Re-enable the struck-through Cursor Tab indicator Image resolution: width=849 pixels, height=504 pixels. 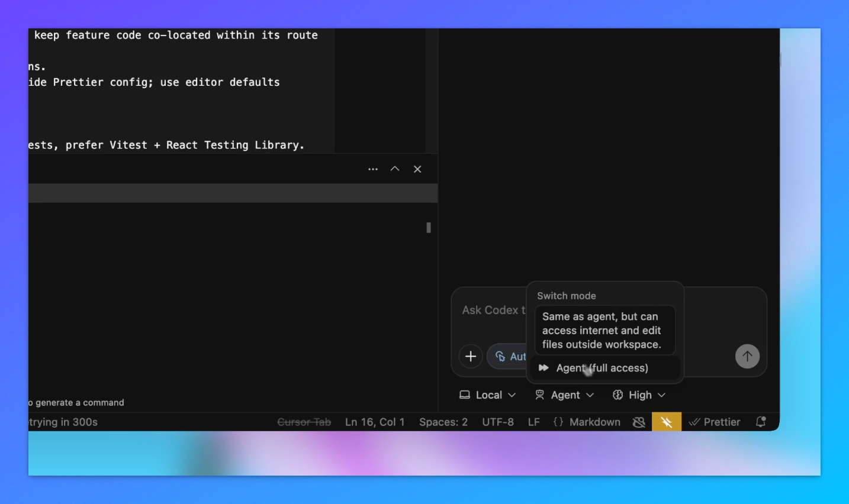click(x=304, y=422)
